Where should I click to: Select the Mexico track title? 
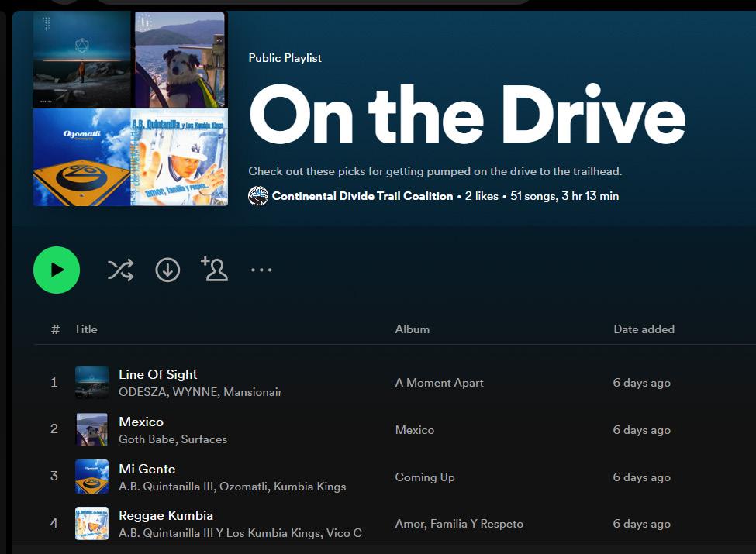click(141, 422)
